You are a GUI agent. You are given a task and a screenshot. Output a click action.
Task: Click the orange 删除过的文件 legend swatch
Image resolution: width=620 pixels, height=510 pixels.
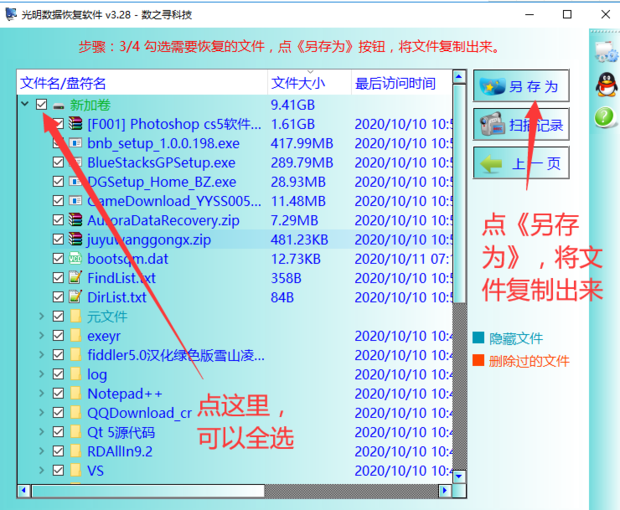tap(478, 360)
